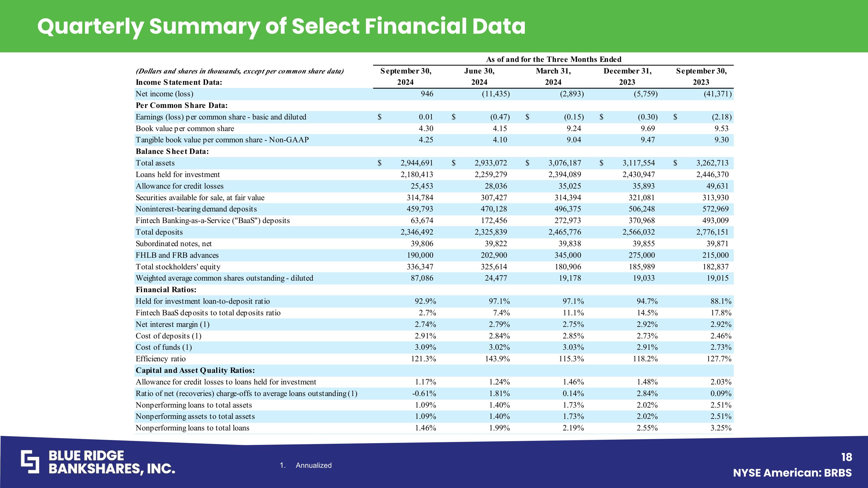Click the Annualized footnote text
Image resolution: width=868 pixels, height=488 pixels.
(x=313, y=465)
